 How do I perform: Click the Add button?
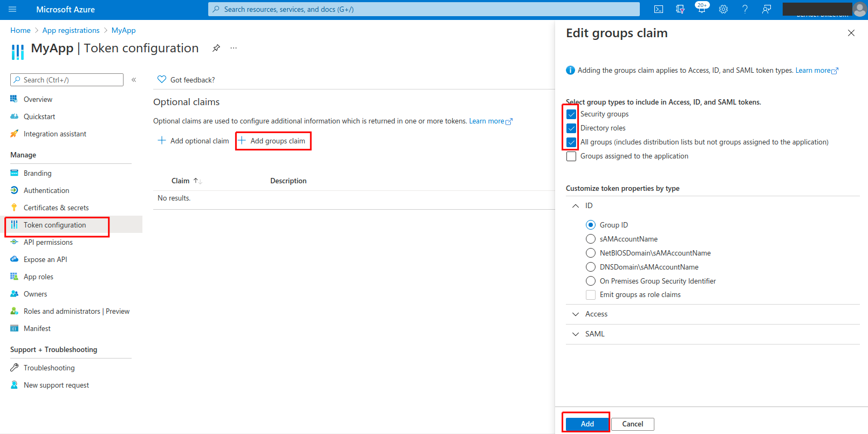[x=587, y=424]
